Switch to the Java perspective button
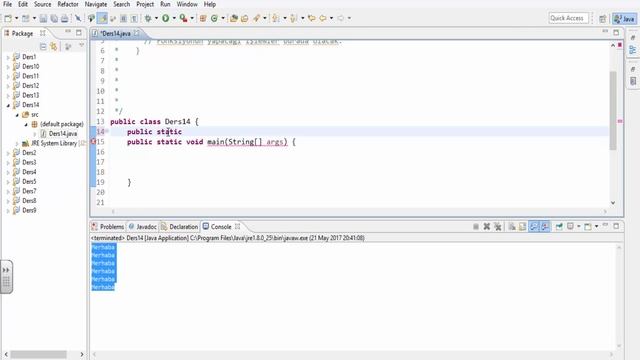This screenshot has width=640, height=360. tap(624, 19)
